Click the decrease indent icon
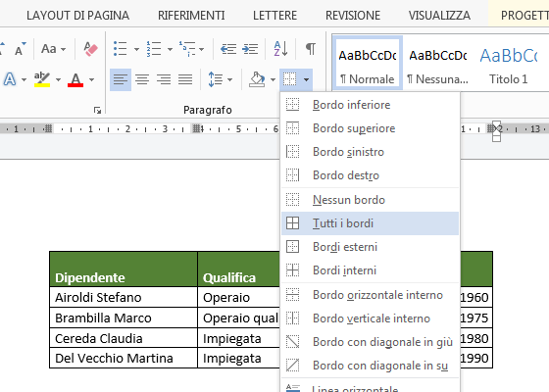The width and height of the screenshot is (549, 392). click(228, 49)
